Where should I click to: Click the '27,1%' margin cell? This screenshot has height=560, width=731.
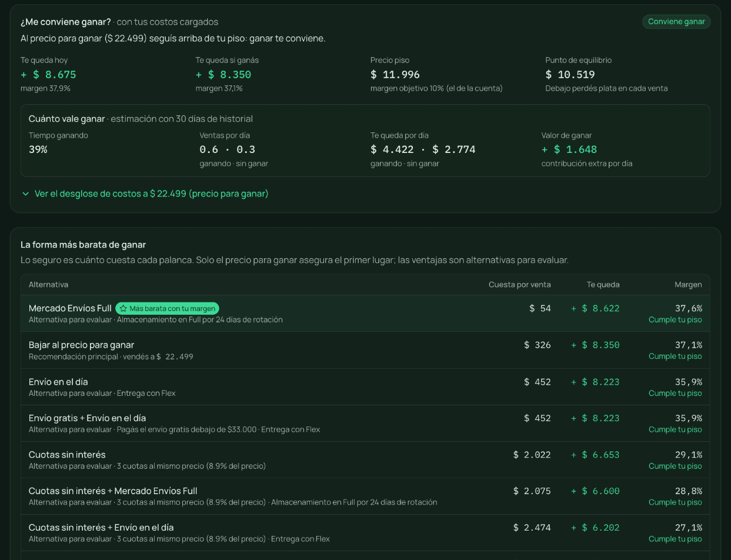(689, 528)
